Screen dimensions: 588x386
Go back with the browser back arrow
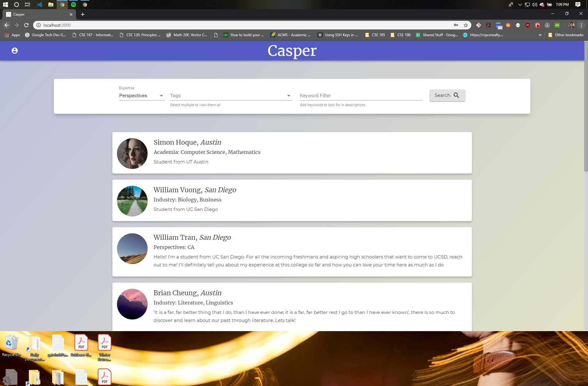(7, 25)
